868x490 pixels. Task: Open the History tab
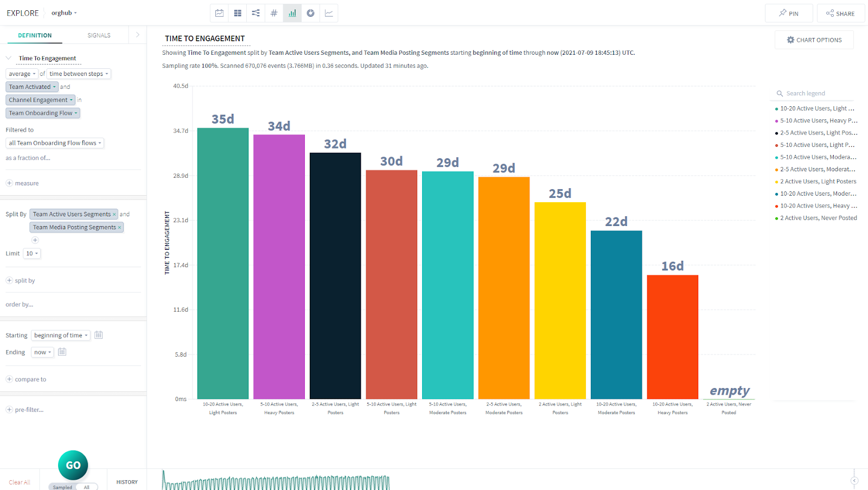[x=127, y=482]
